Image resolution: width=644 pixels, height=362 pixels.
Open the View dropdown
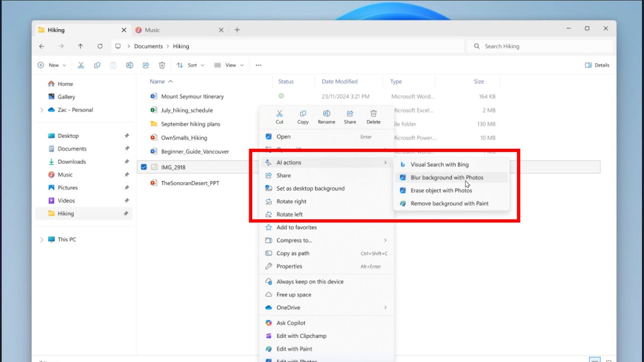[x=229, y=65]
